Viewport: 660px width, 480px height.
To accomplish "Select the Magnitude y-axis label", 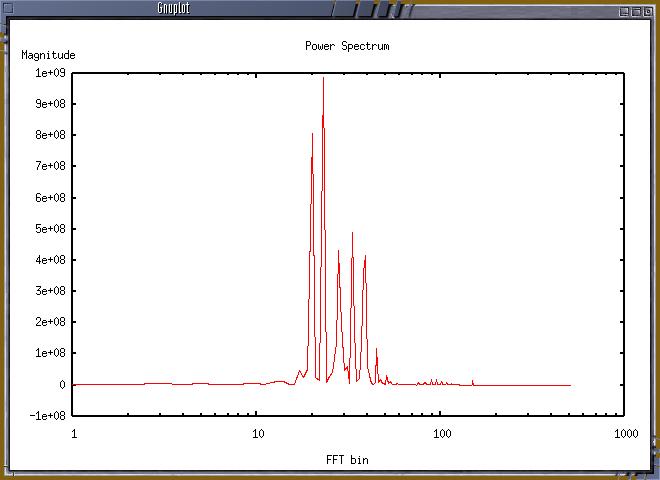I will click(x=48, y=55).
